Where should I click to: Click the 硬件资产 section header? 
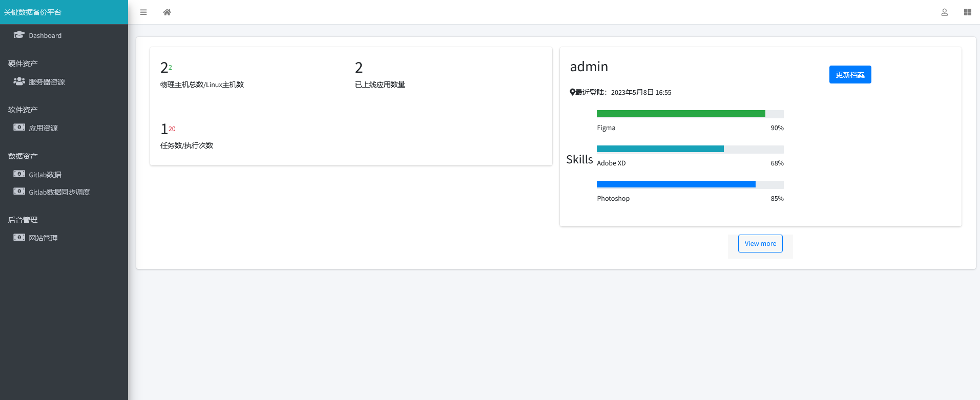click(23, 64)
